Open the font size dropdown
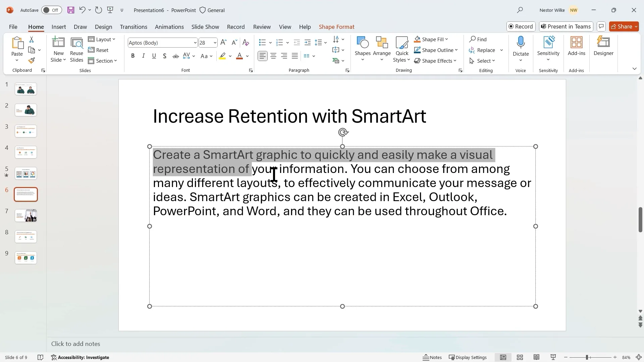This screenshot has height=362, width=644. point(215,43)
